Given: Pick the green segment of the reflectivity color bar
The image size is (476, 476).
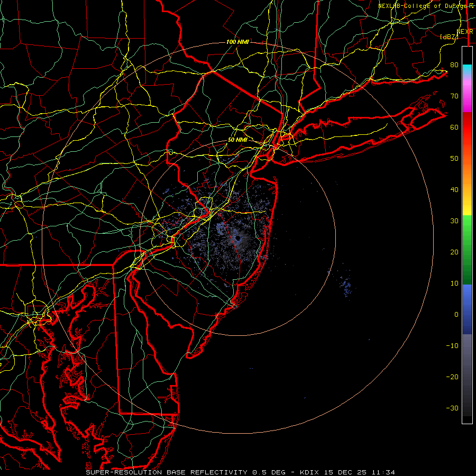Looking at the screenshot, I should tap(467, 250).
